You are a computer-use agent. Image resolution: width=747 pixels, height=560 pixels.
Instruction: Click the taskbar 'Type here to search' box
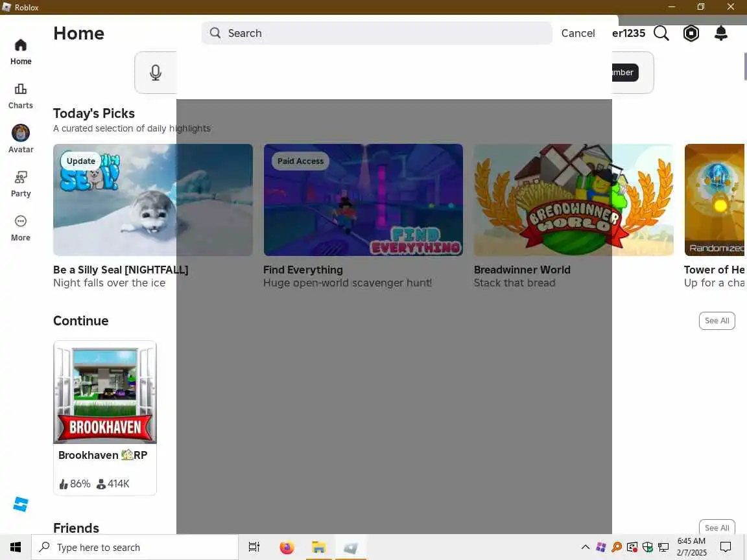135,547
